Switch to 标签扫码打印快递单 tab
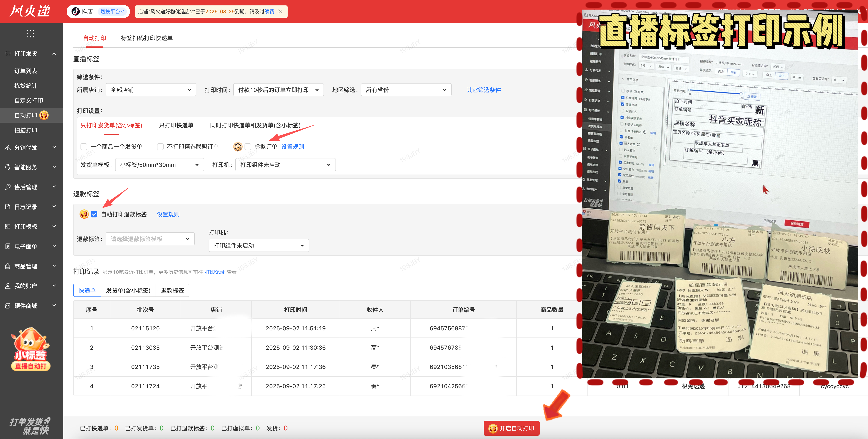Viewport: 868px width, 439px height. click(x=147, y=38)
